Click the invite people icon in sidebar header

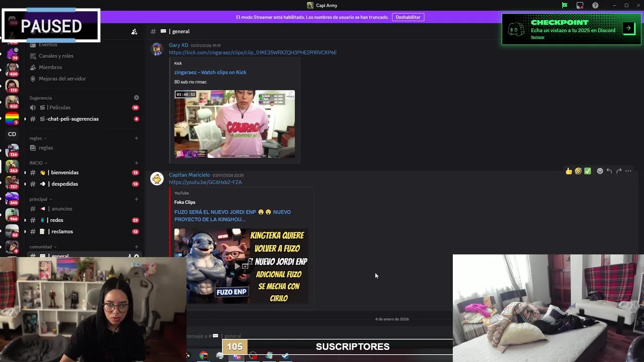pos(134,32)
